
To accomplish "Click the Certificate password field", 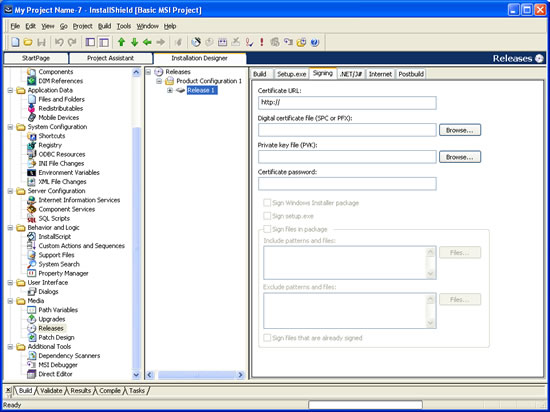I will (347, 184).
